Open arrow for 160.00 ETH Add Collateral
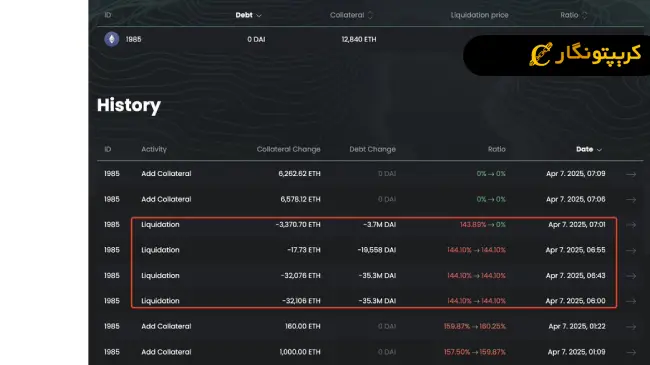 coord(631,327)
